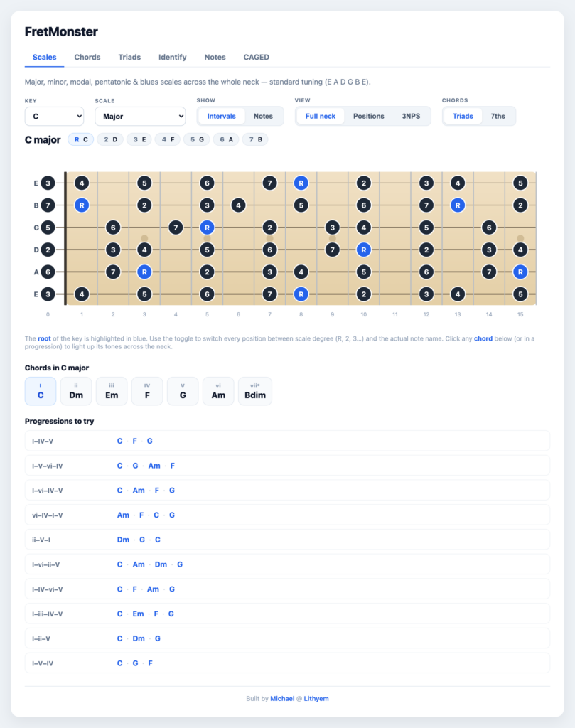
Task: Select Positions view
Action: (x=368, y=116)
